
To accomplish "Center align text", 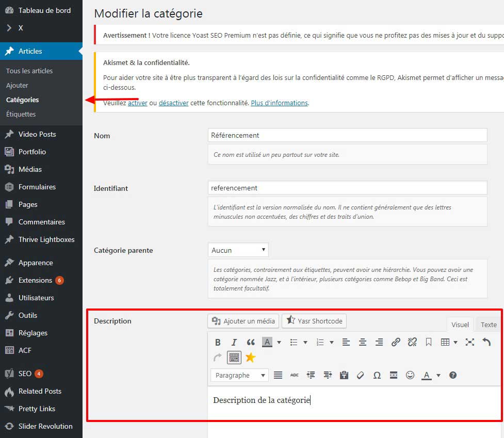I will 363,342.
